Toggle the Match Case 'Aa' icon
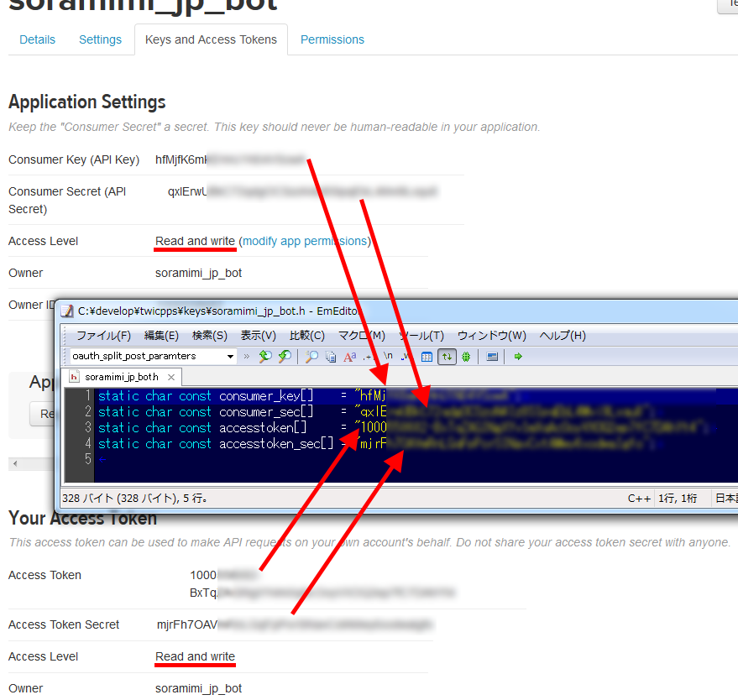Image resolution: width=738 pixels, height=700 pixels. click(x=350, y=357)
